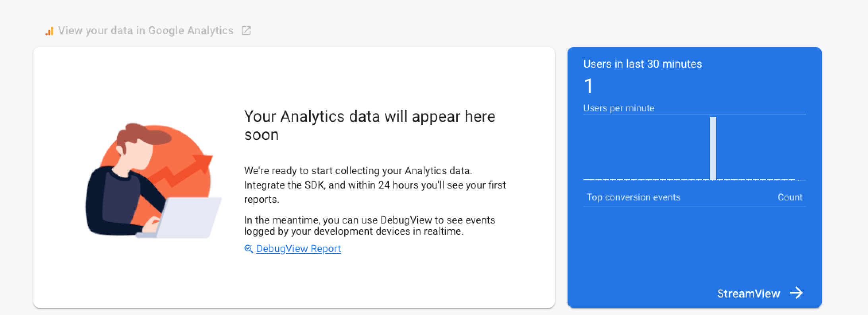Open the external link icon beside Google Analytics
Viewport: 868px width, 315px height.
tap(246, 31)
